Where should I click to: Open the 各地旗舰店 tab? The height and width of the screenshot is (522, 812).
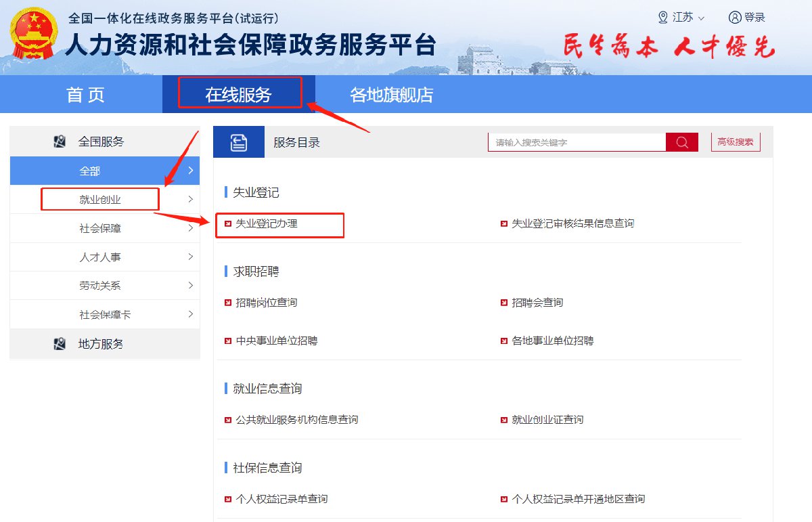click(391, 95)
